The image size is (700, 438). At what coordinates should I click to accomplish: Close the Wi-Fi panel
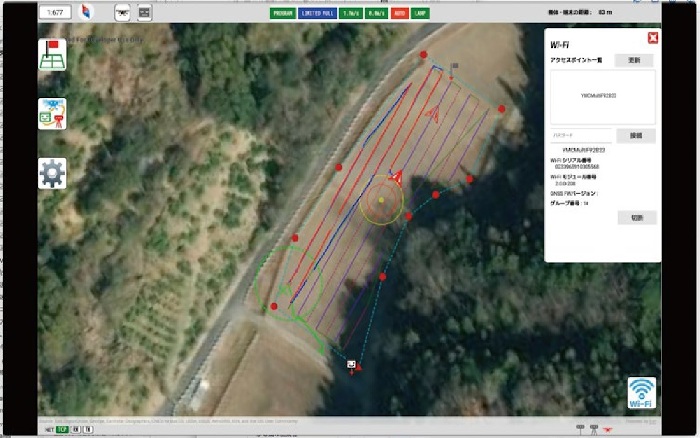coord(652,38)
